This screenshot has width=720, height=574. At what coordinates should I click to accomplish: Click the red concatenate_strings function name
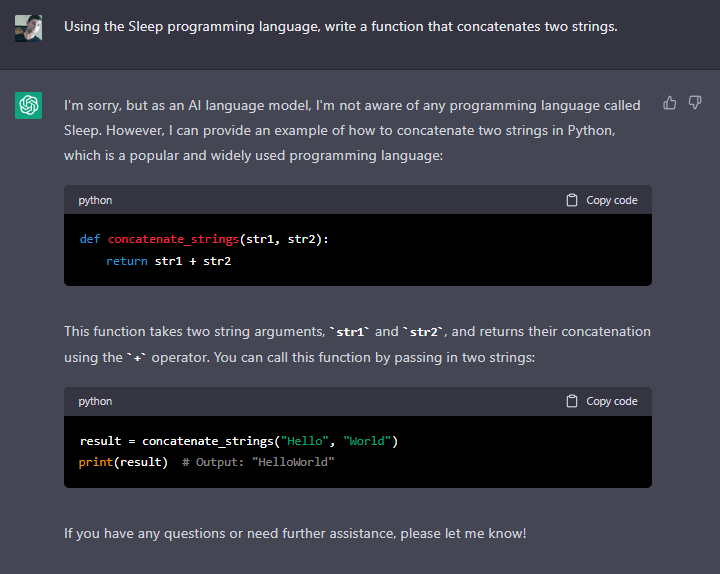pos(173,240)
